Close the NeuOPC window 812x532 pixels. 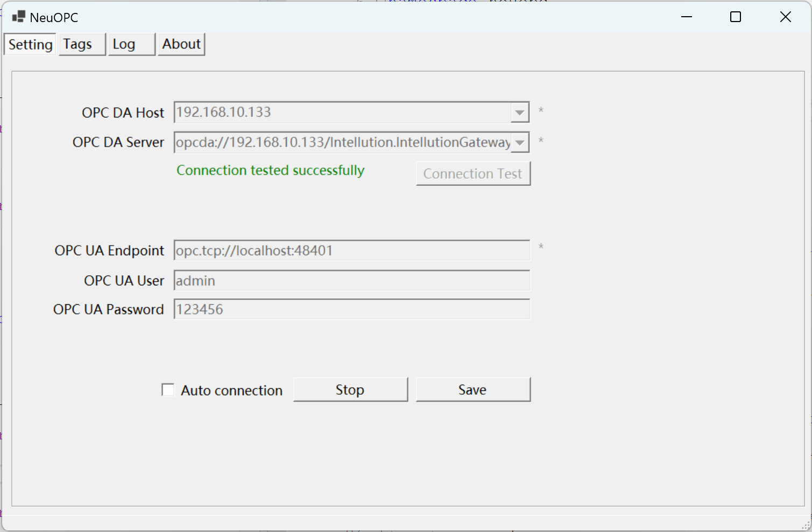click(x=785, y=17)
